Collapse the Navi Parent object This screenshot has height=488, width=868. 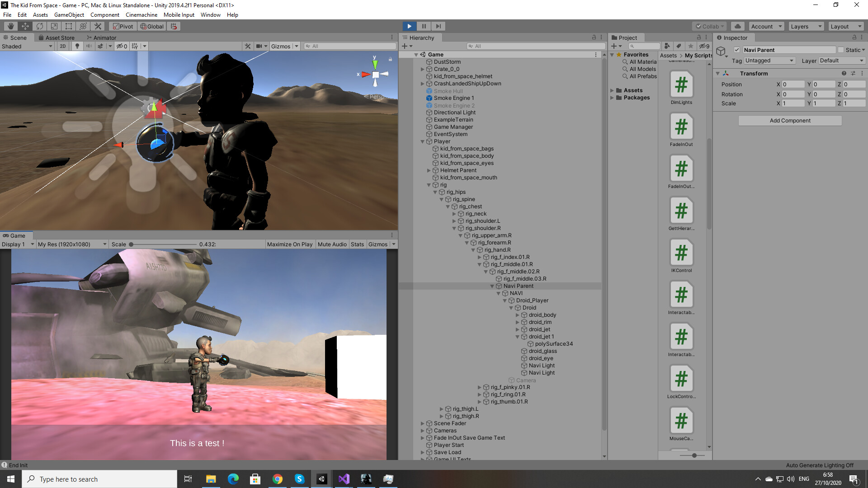pos(492,286)
